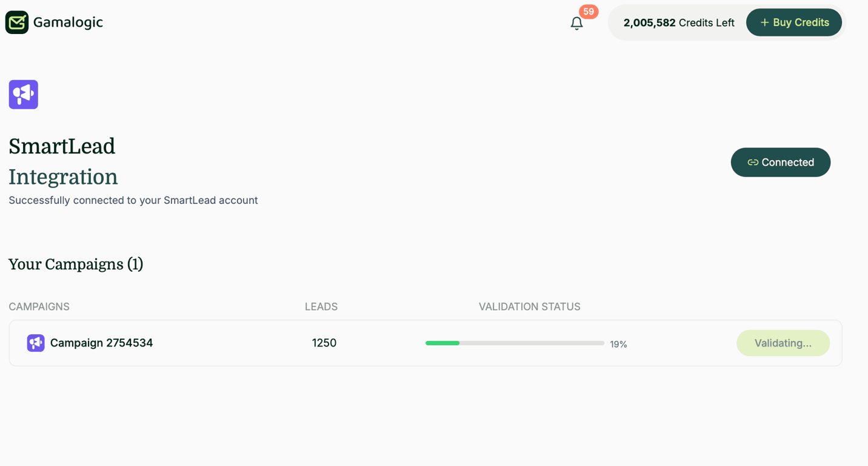868x466 pixels.
Task: Click the Connected button
Action: click(x=780, y=162)
